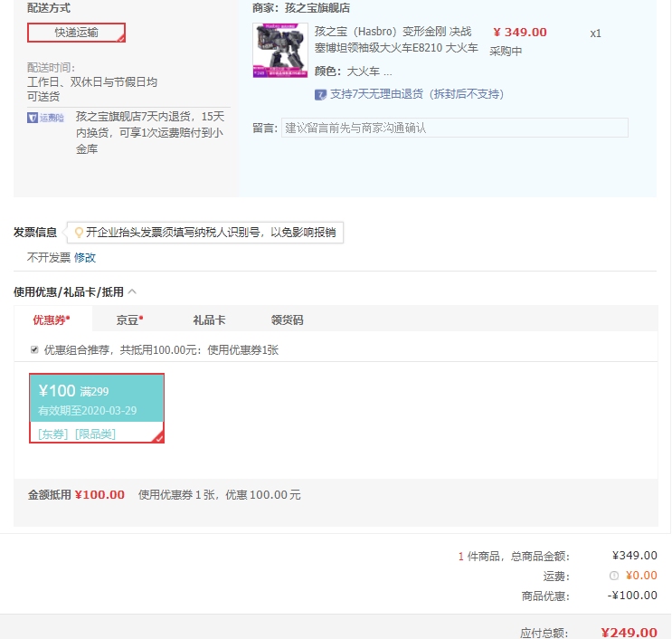The width and height of the screenshot is (672, 639).
Task: Open 支持7天无理由退货 policy link
Action: [417, 94]
